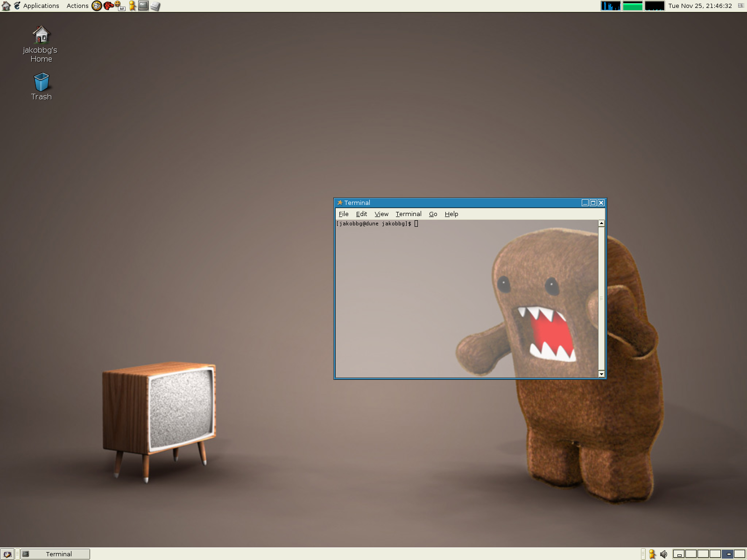Switch to the sixth workspace in pager
Screen dimensions: 747x560
(x=740, y=554)
